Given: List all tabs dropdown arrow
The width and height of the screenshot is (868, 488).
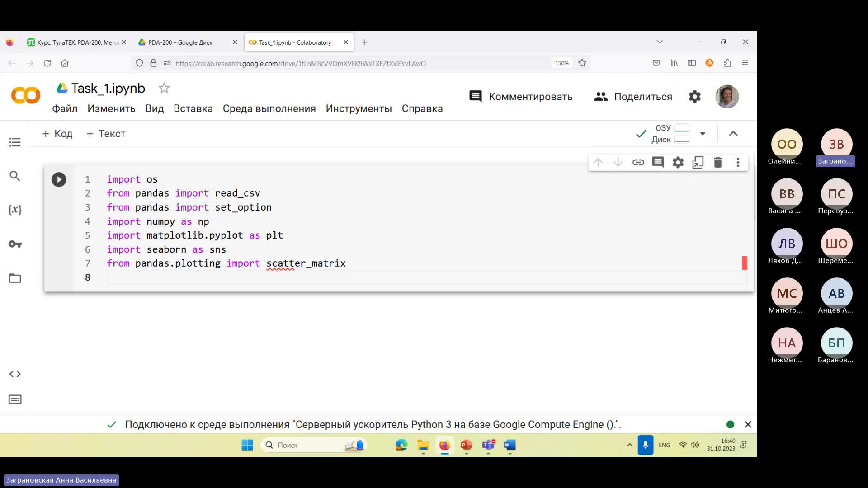Looking at the screenshot, I should point(660,42).
